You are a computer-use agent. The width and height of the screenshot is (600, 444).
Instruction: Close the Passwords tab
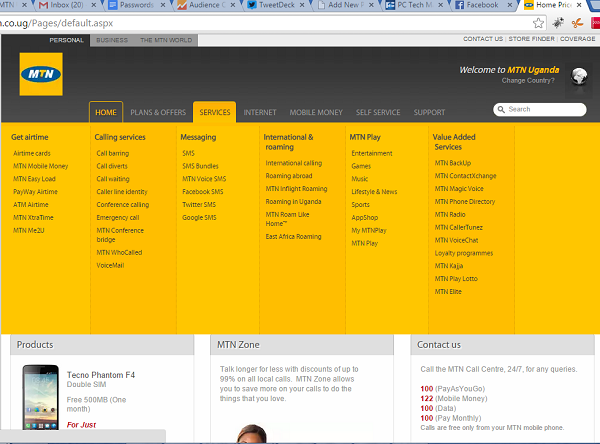(163, 5)
